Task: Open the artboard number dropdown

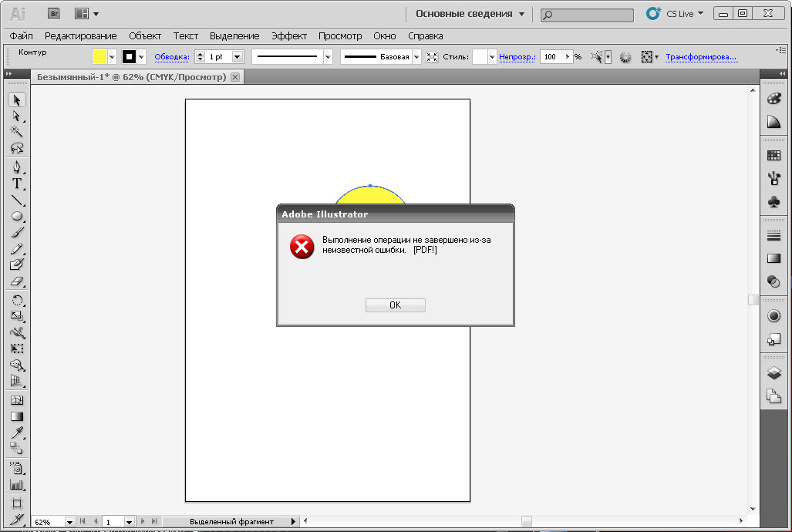Action: 129,522
